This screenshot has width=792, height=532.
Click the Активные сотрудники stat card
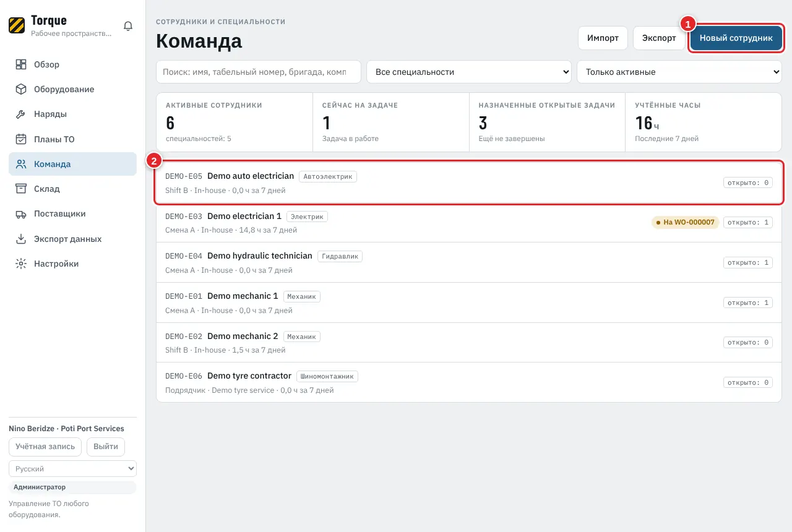235,122
